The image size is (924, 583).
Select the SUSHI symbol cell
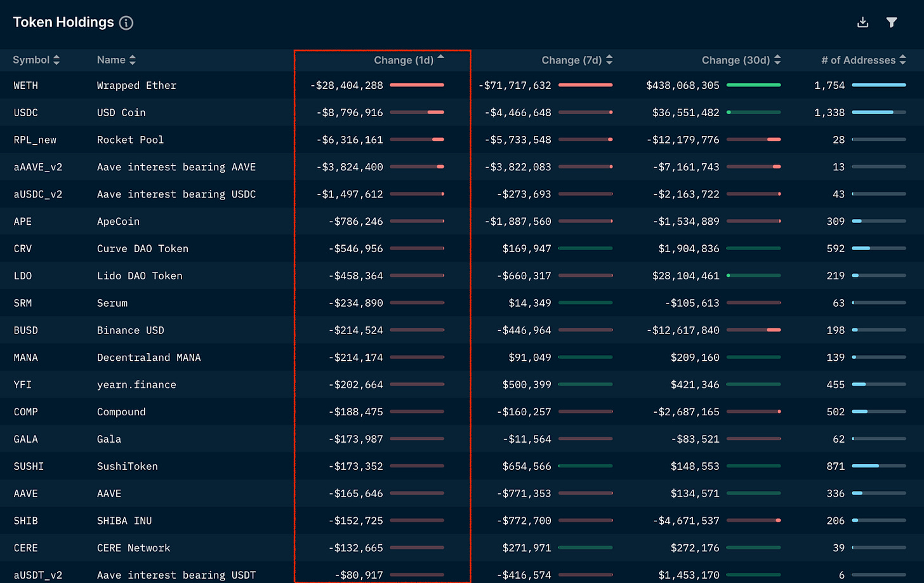point(29,466)
